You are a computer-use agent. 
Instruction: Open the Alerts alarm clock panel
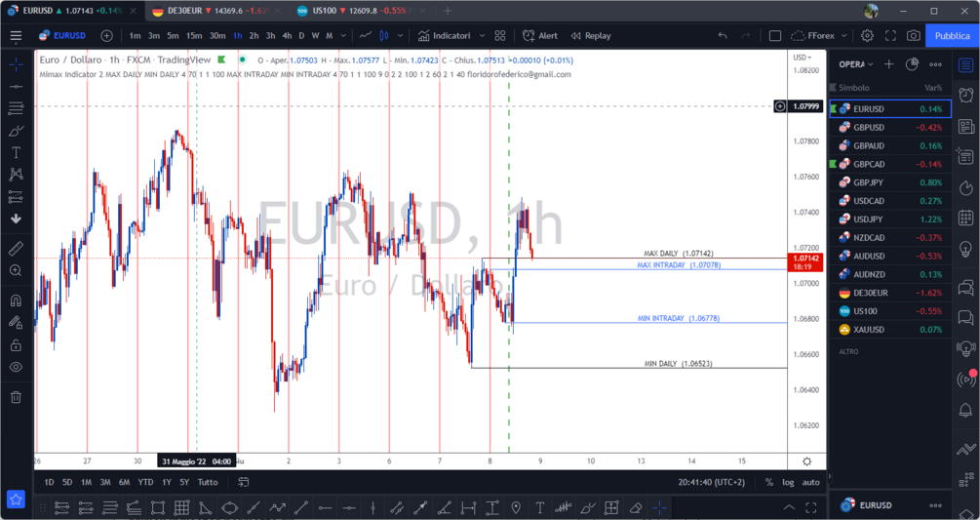pos(966,95)
